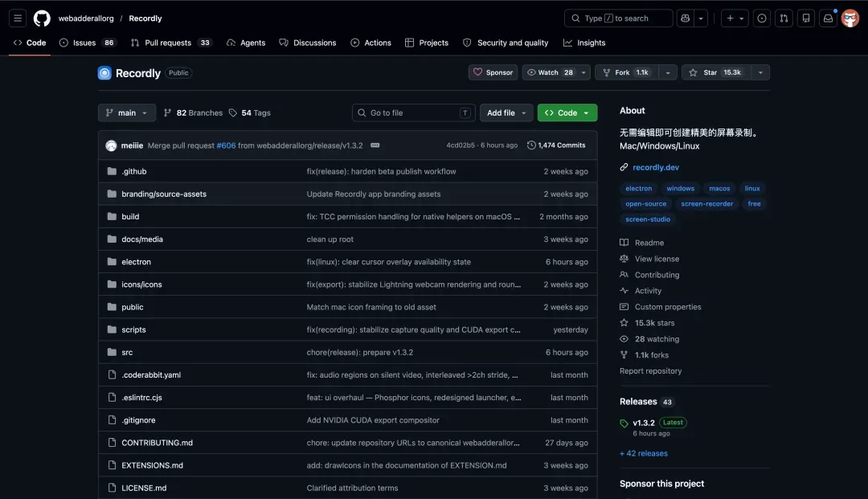Focus the Type / to search box
The image size is (868, 499).
(618, 18)
